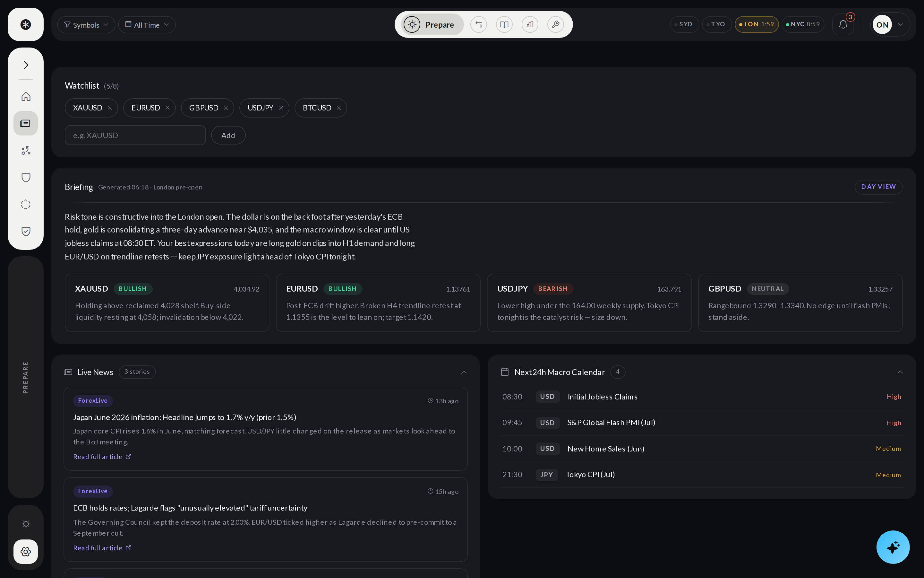Remove EURUSD from watchlist
924x578 pixels.
(167, 108)
